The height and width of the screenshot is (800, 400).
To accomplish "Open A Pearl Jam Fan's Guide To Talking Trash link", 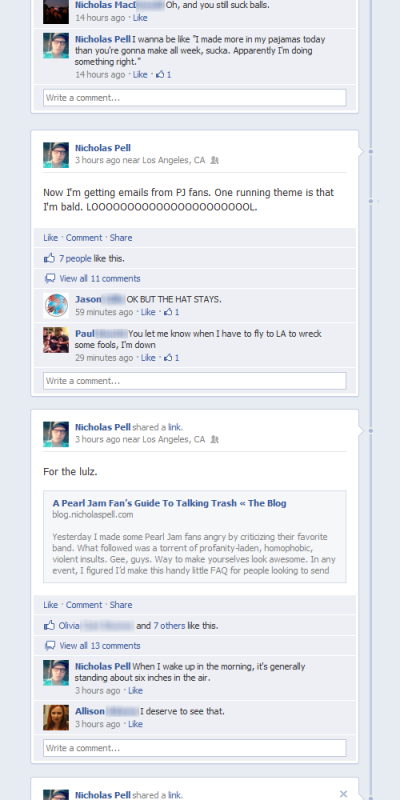I will pyautogui.click(x=169, y=503).
